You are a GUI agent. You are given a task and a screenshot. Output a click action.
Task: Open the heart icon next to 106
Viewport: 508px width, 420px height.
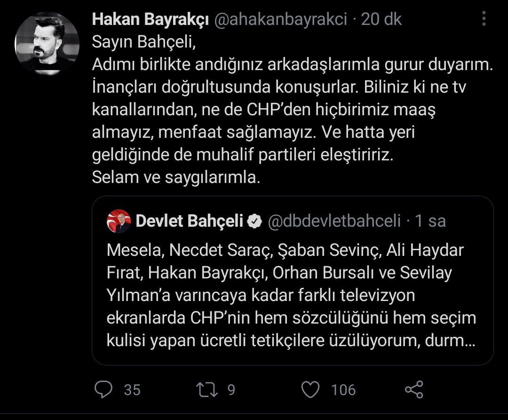pos(311,390)
